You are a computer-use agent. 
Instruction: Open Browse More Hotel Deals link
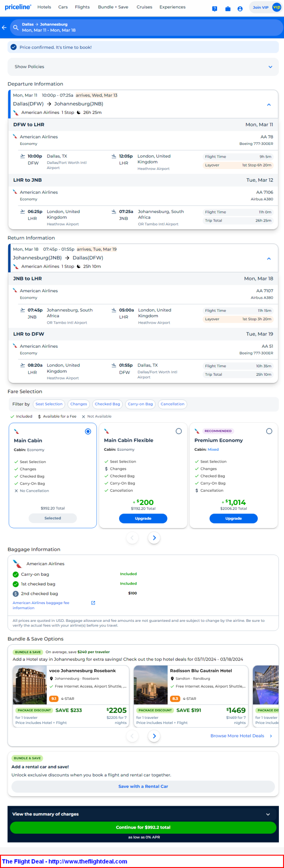click(x=237, y=736)
